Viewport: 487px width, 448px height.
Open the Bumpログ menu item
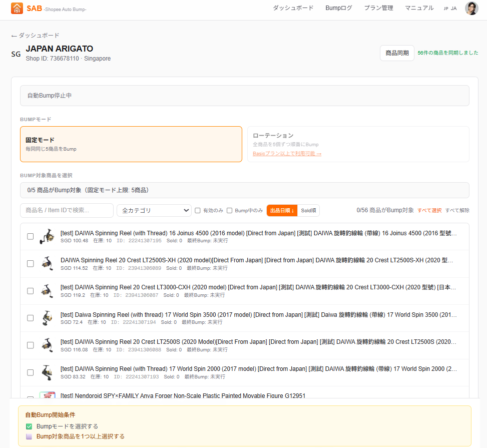[x=338, y=8]
